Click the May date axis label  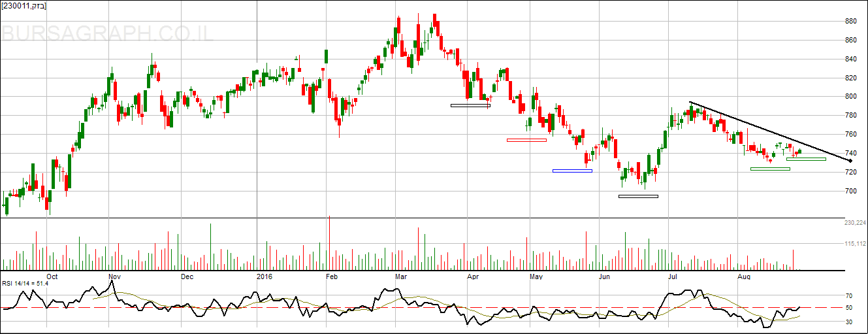[536, 276]
